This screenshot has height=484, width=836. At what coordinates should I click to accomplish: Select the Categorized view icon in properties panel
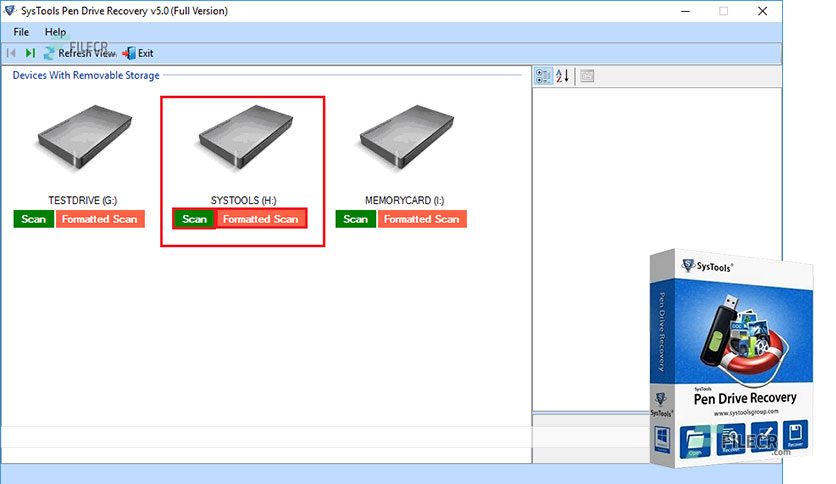pyautogui.click(x=543, y=76)
